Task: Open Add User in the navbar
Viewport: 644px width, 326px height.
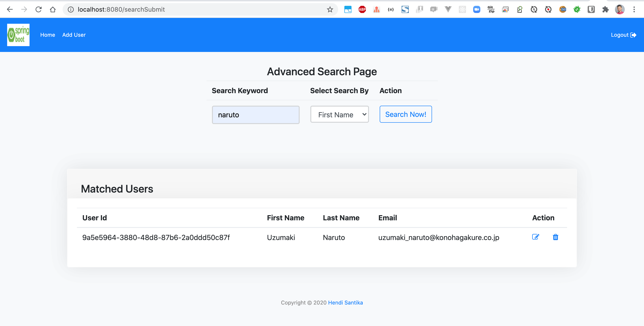Action: click(x=74, y=35)
